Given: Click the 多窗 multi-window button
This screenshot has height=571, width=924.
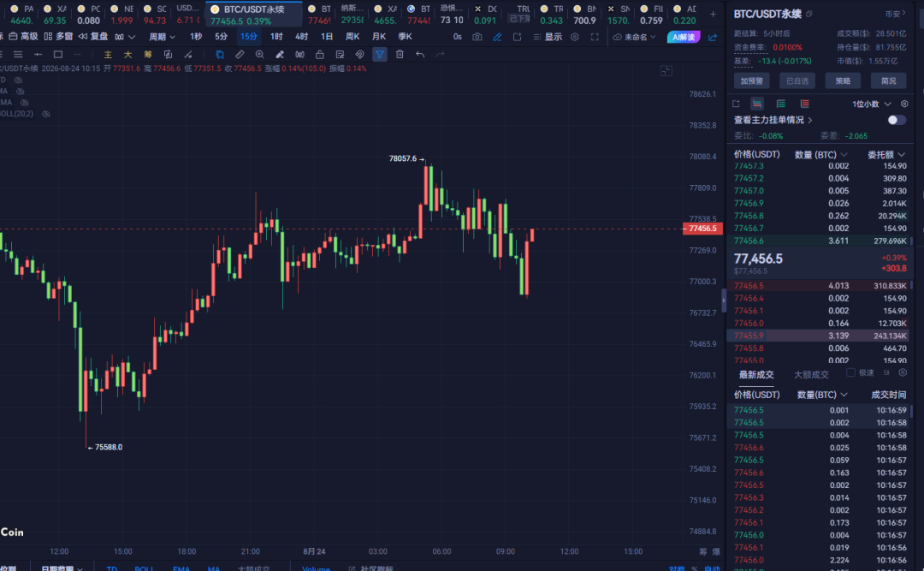Looking at the screenshot, I should click(58, 37).
